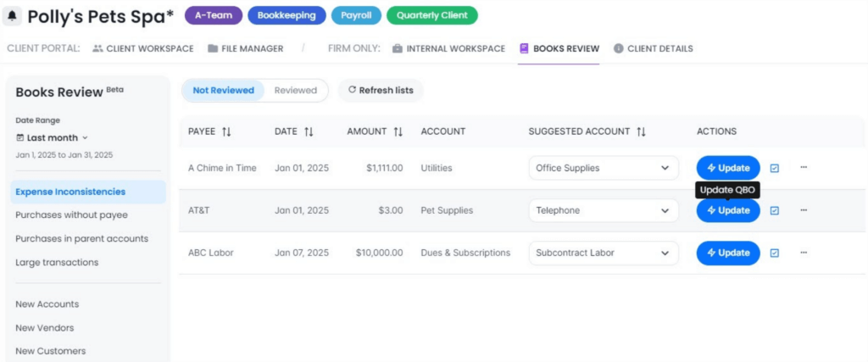Open the File Manager tab
The height and width of the screenshot is (362, 868).
(245, 48)
